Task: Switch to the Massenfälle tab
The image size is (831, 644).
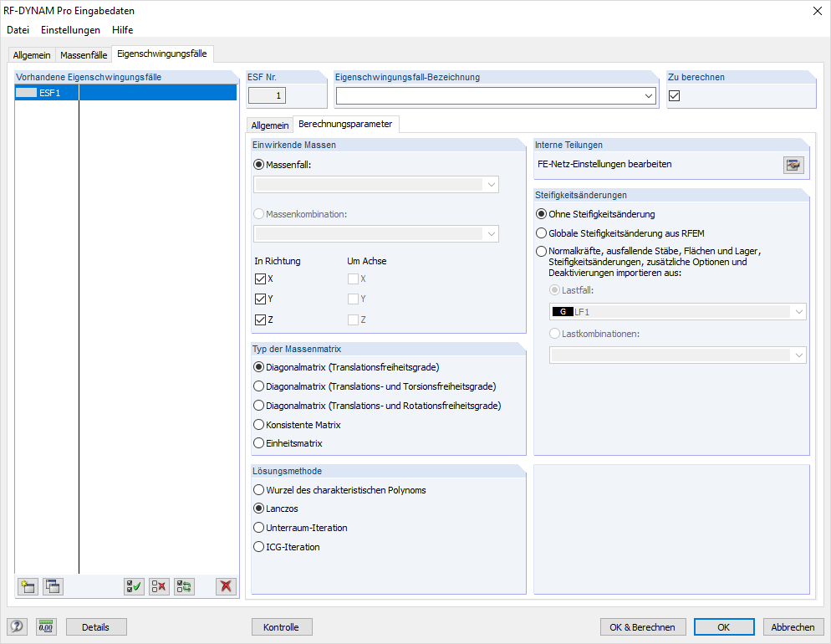Action: coord(84,54)
